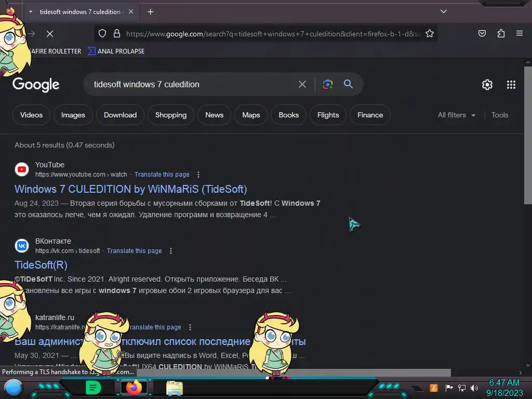Open File Explorer from taskbar
The width and height of the screenshot is (532, 399).
175,388
